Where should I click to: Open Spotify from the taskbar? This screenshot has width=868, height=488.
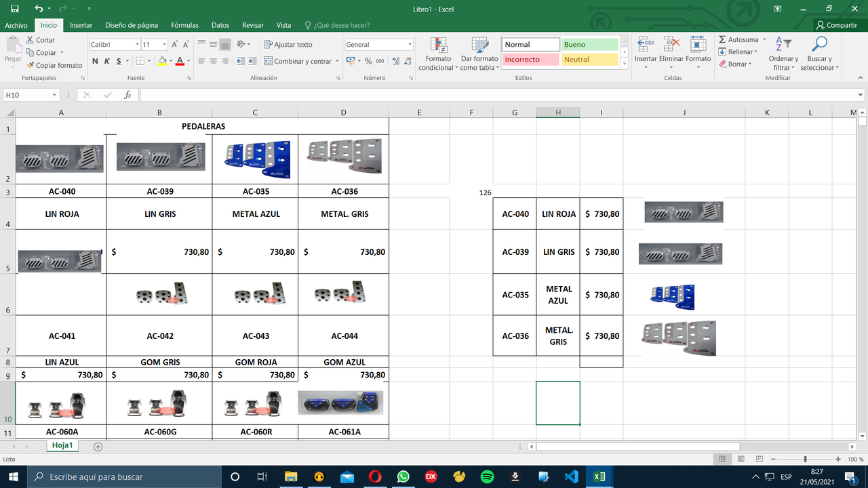point(487,476)
